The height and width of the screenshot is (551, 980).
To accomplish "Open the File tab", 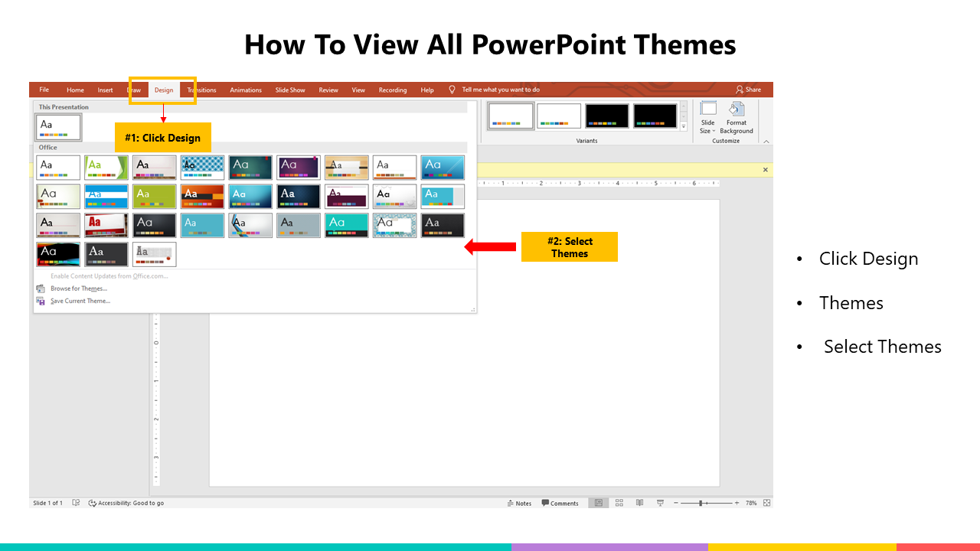I will tap(44, 90).
